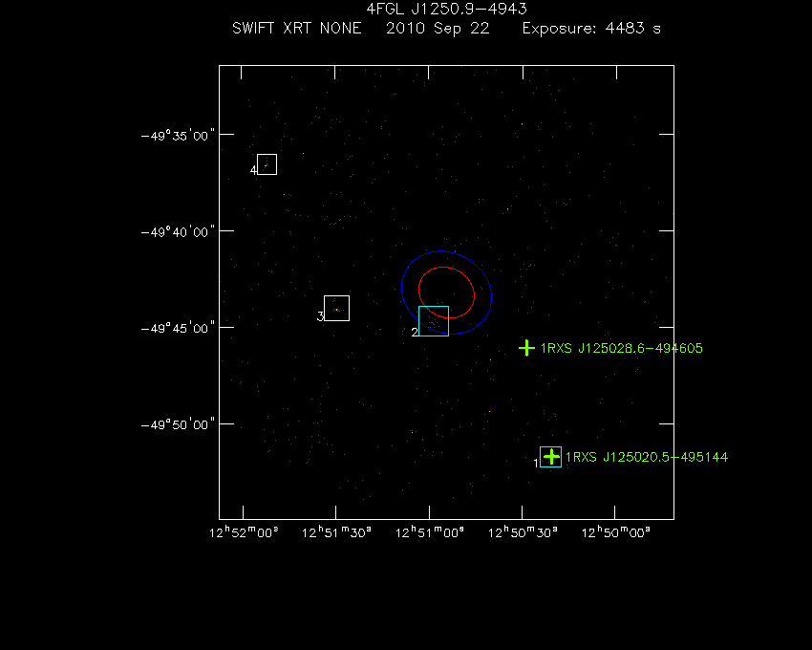The image size is (812, 650).
Task: Click source box numbered 4
Action: pyautogui.click(x=267, y=164)
